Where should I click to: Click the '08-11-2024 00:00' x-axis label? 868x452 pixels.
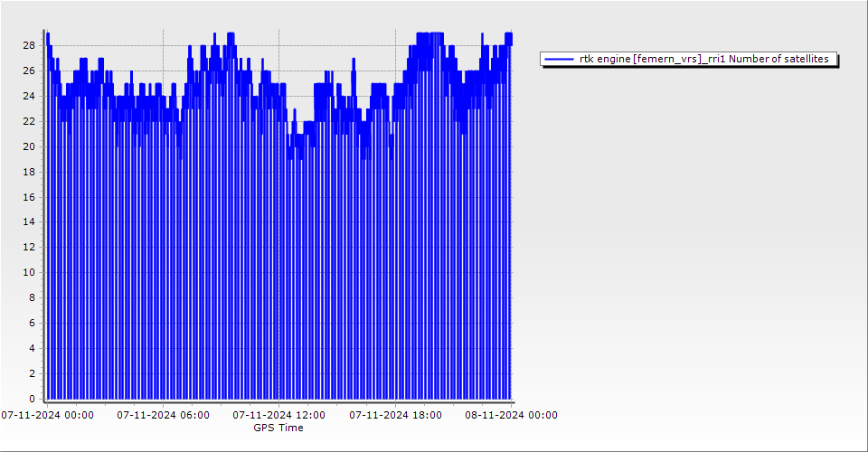coord(512,415)
